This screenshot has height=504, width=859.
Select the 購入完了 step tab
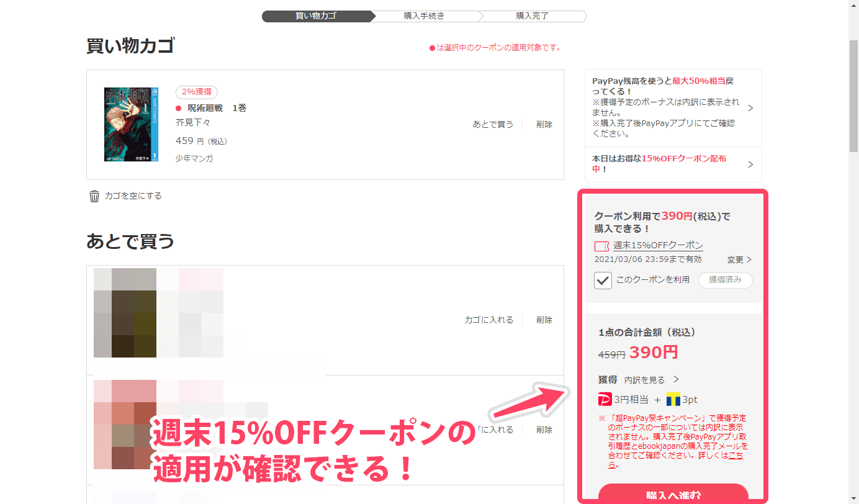click(532, 16)
